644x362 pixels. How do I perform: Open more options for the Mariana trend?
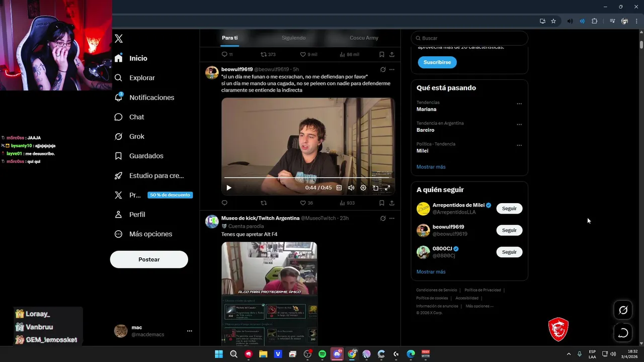(x=519, y=104)
